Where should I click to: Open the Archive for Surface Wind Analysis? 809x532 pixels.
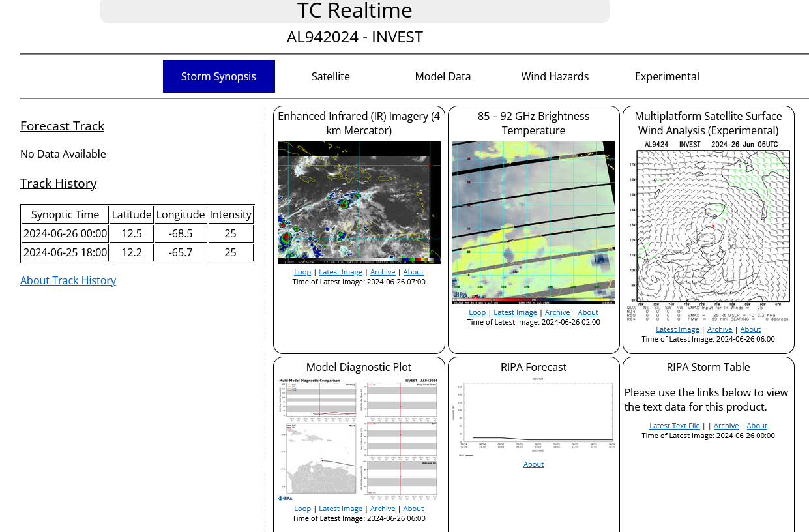coord(720,329)
